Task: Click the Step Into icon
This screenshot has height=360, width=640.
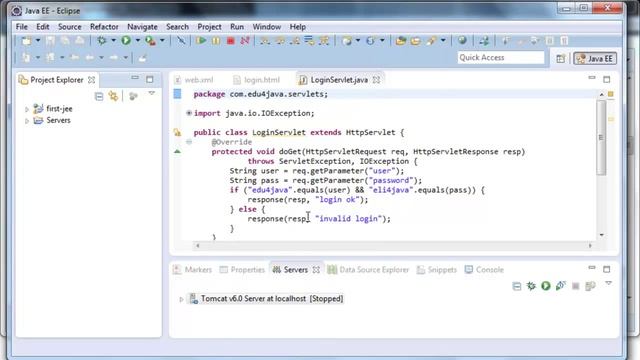Action: tap(265, 40)
